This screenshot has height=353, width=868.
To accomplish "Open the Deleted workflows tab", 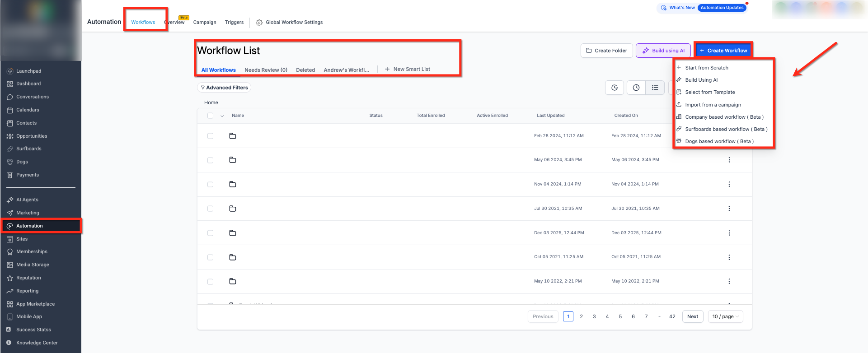I will pyautogui.click(x=305, y=70).
